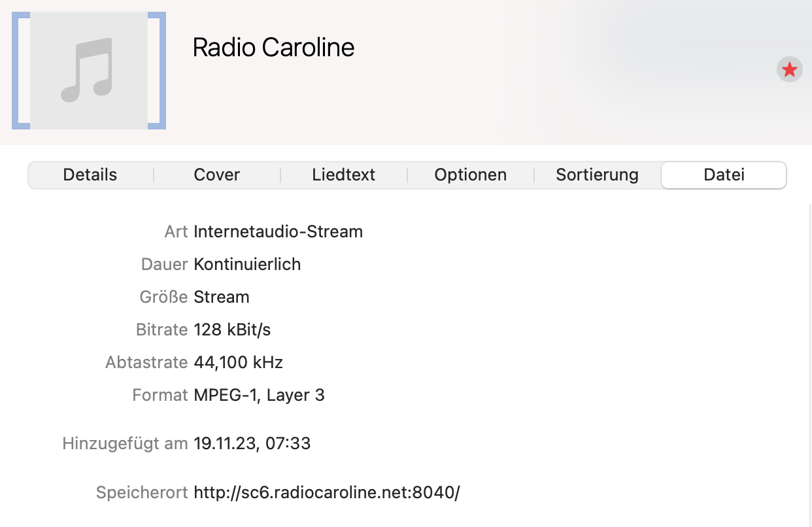The image size is (812, 527).
Task: Click the 19.11.23, 07:33 date value
Action: tap(252, 444)
